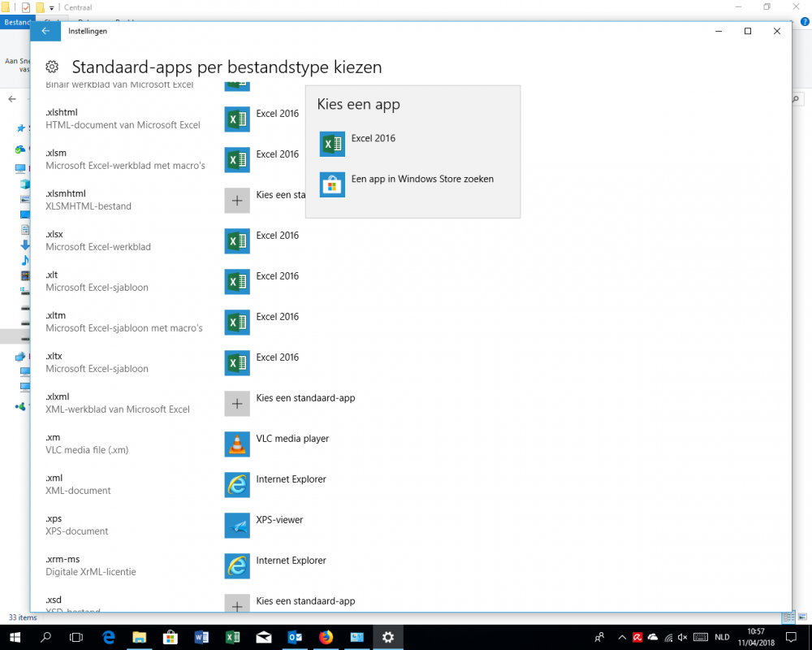The width and height of the screenshot is (812, 650).
Task: Click the Internet Explorer icon for .xml files
Action: point(236,485)
